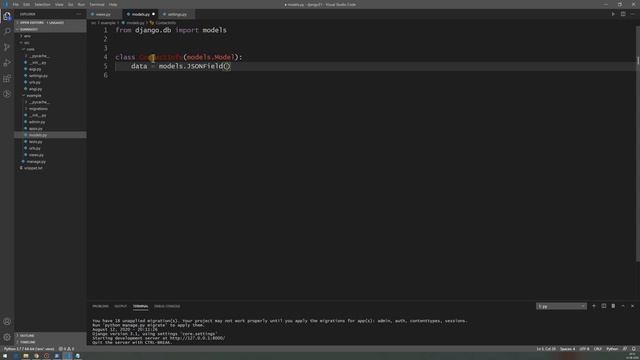Screen dimensions: 640x360
Task: Select the Terminal panel tab
Action: pos(140,306)
